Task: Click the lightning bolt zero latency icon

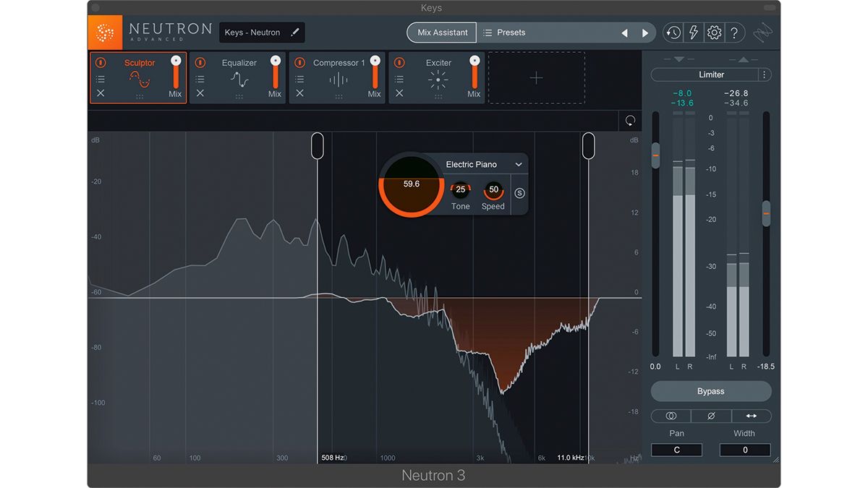Action: (694, 33)
